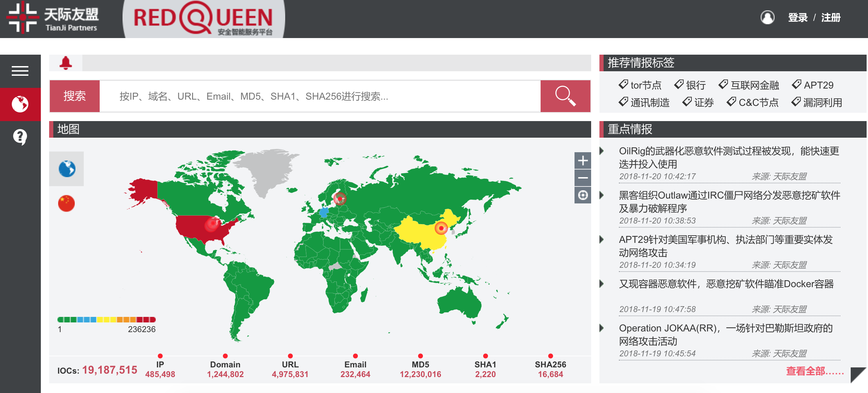Open the help question-mark icon in the sidebar
The height and width of the screenshot is (393, 868).
pos(20,137)
